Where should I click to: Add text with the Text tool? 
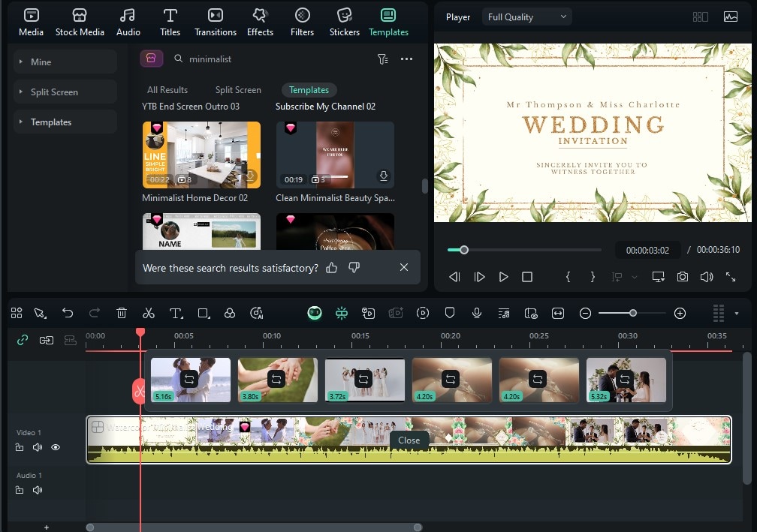176,313
